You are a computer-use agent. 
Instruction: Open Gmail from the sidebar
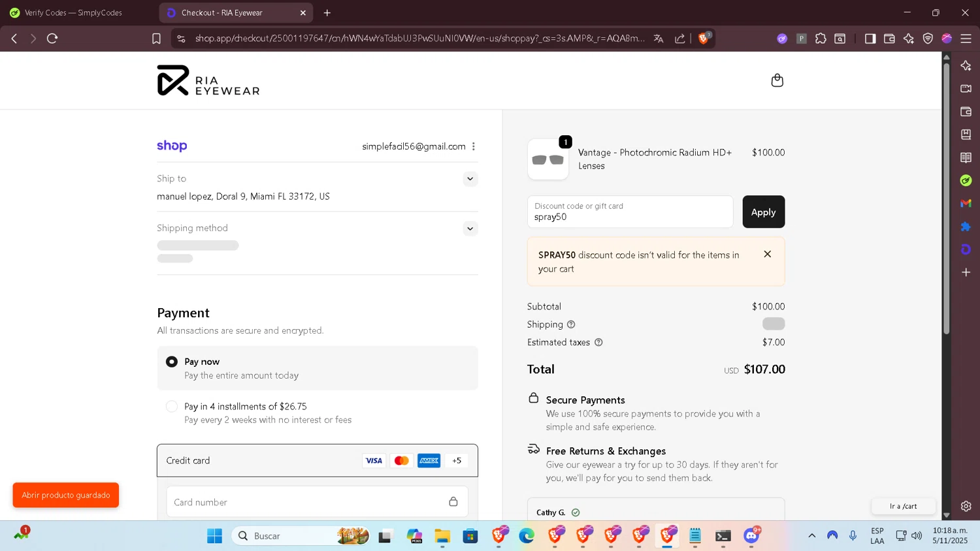[966, 204]
